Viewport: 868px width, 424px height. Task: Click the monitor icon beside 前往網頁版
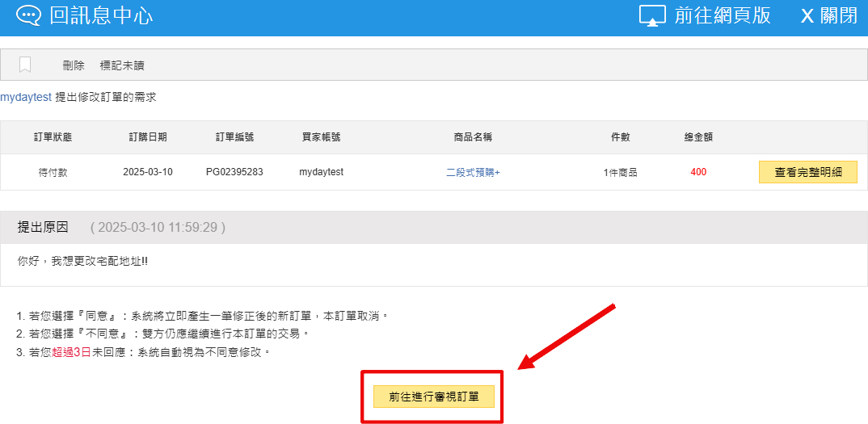coord(652,15)
